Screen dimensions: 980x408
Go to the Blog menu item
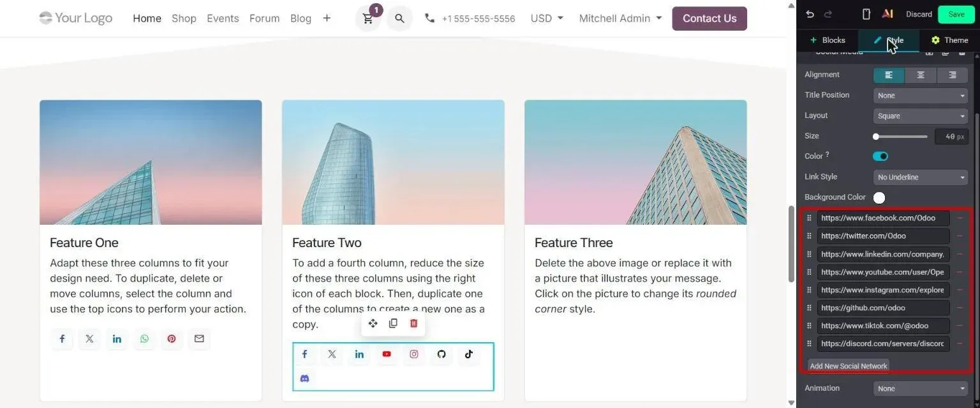301,19
